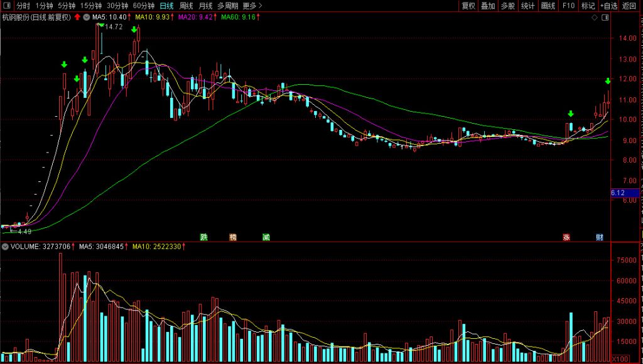The image size is (643, 364).
Task: Click the 画线 drawing tool button
Action: pyautogui.click(x=548, y=6)
